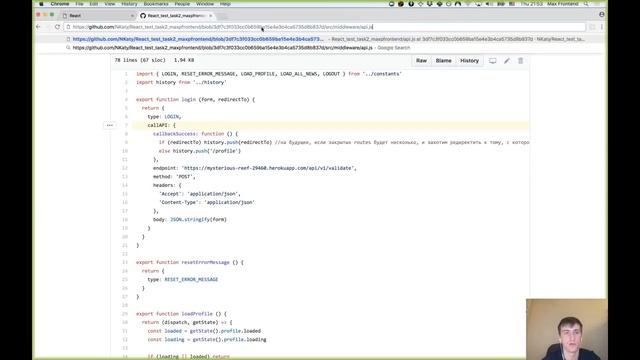
Task: Click the "method: 'POST'," line
Action: point(174,177)
